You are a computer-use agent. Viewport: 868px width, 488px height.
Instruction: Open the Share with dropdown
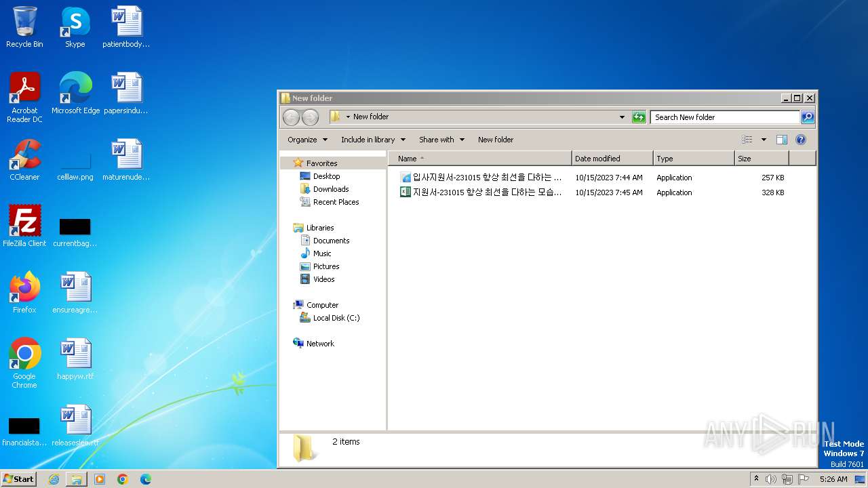(x=442, y=140)
